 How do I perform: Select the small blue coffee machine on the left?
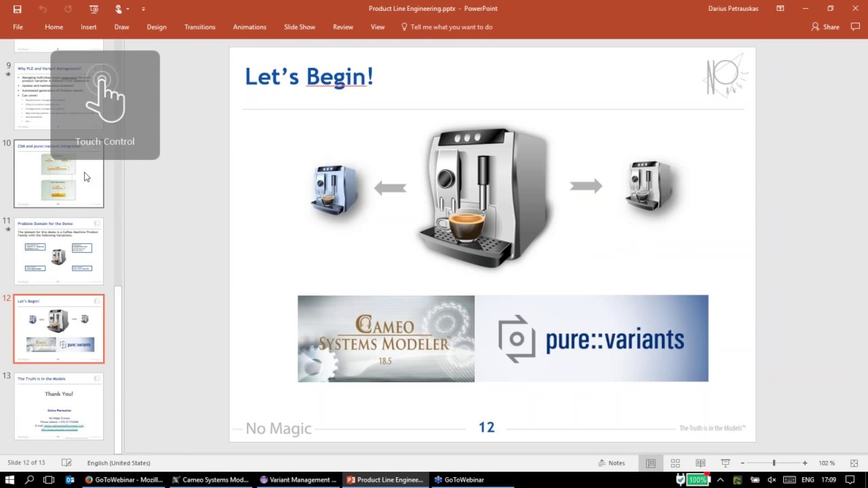pyautogui.click(x=332, y=188)
